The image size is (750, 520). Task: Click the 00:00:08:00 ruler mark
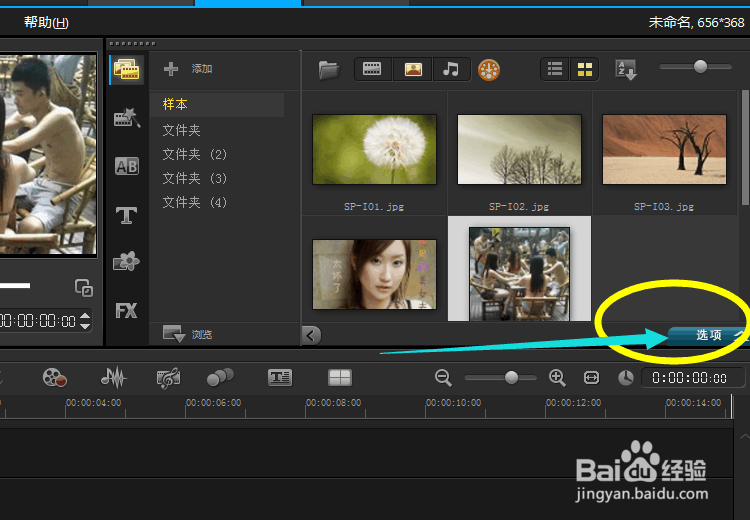click(333, 403)
